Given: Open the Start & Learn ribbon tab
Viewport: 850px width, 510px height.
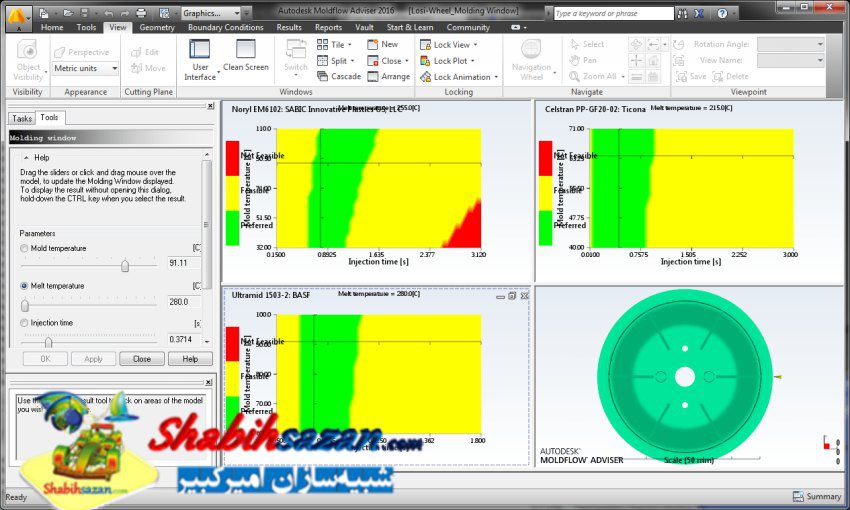Looking at the screenshot, I should click(410, 27).
